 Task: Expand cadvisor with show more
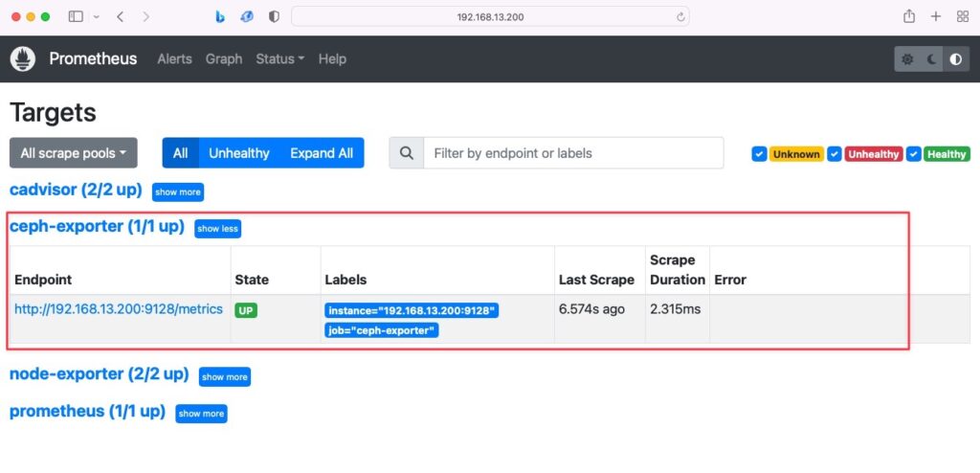tap(178, 192)
